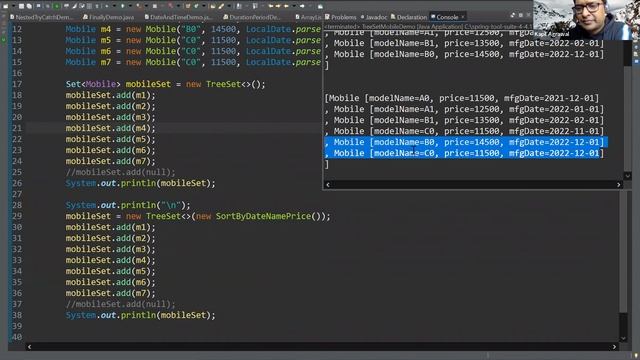The width and height of the screenshot is (640, 360).
Task: Open the DurationPeriodDe... editor tab
Action: pyautogui.click(x=252, y=17)
